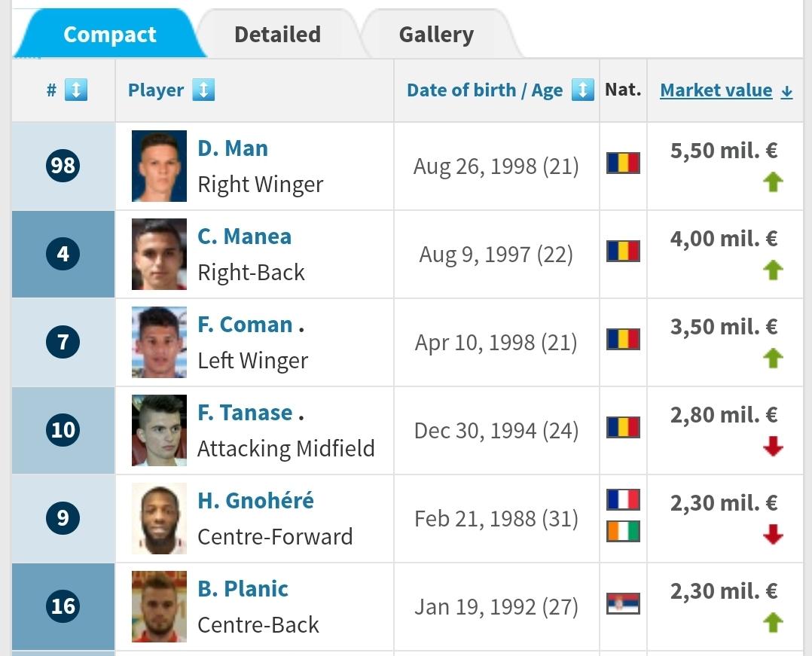Open F. Coman player page
The image size is (812, 656).
[245, 325]
